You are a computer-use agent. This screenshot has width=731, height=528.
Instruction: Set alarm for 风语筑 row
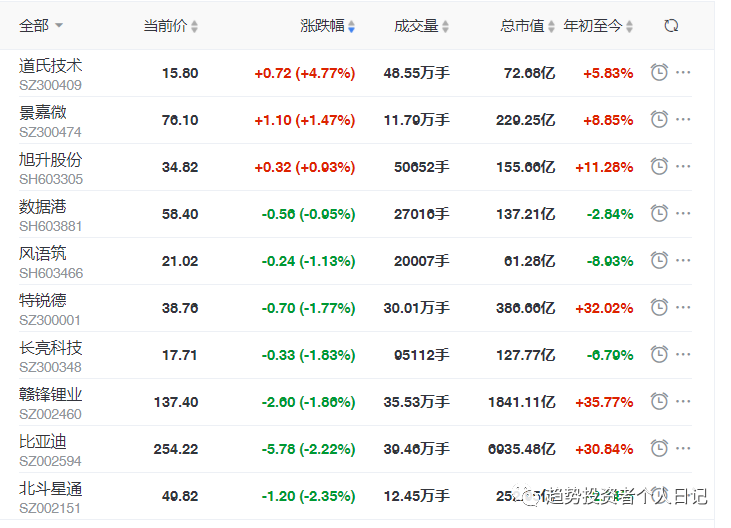pyautogui.click(x=659, y=260)
